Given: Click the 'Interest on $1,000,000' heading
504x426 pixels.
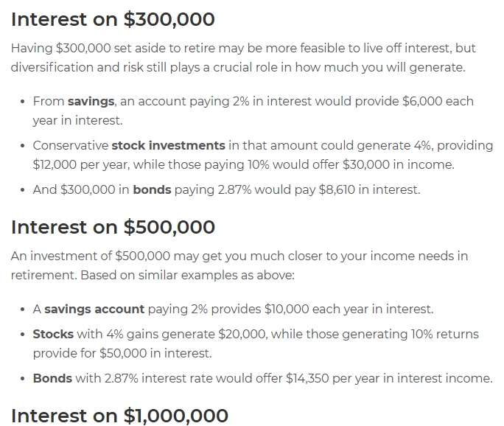Looking at the screenshot, I should point(119,416).
